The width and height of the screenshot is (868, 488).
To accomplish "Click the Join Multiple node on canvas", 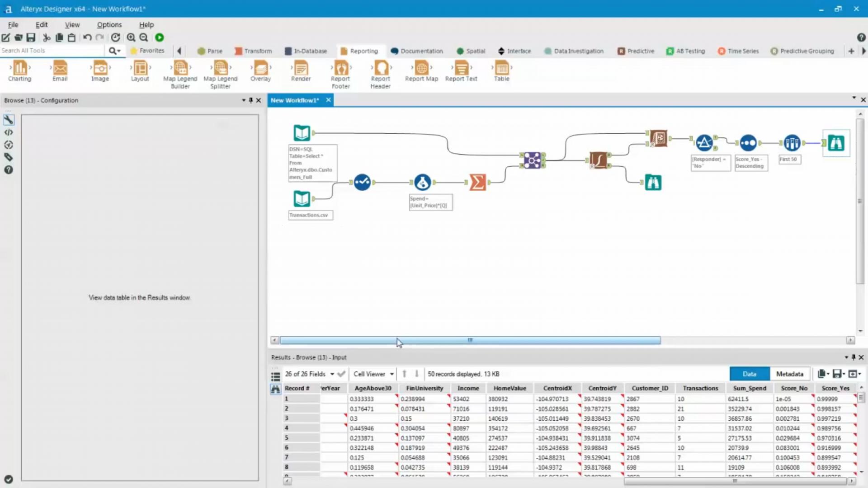I will pyautogui.click(x=532, y=160).
